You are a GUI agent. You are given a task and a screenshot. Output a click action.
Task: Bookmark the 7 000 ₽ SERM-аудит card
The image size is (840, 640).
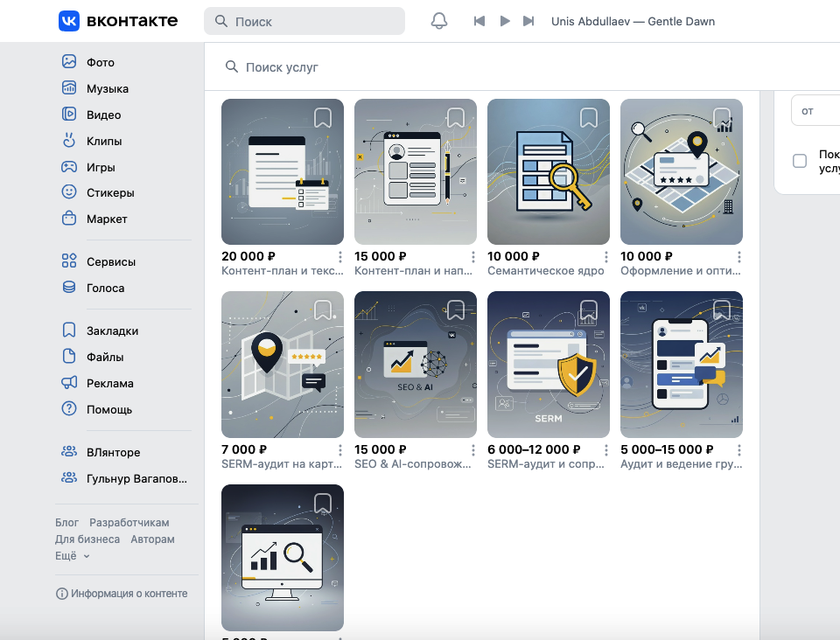(x=323, y=310)
